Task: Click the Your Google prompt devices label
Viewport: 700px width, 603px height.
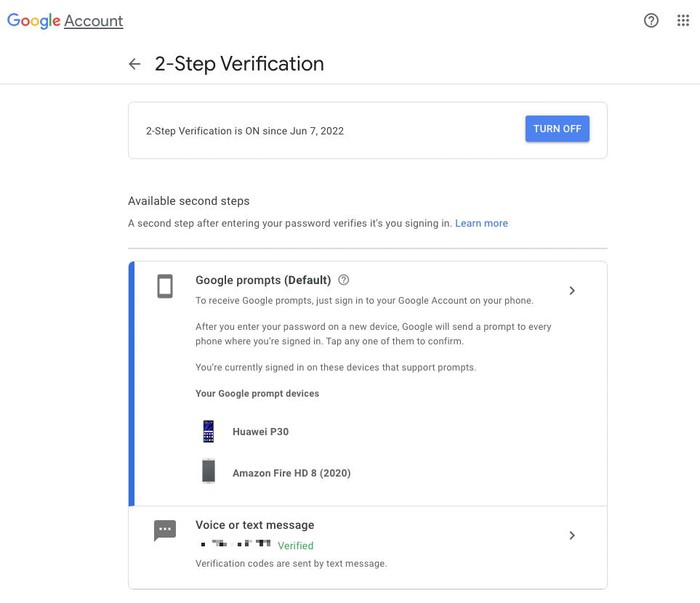Action: tap(257, 394)
